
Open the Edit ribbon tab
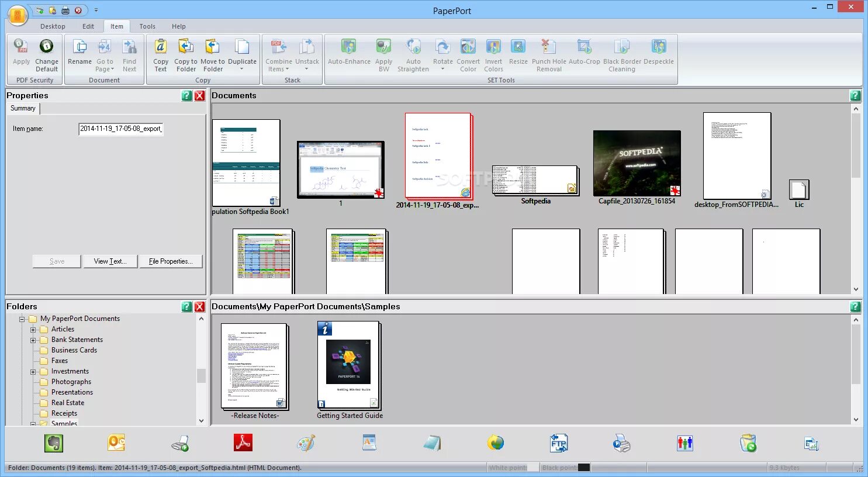pyautogui.click(x=88, y=26)
